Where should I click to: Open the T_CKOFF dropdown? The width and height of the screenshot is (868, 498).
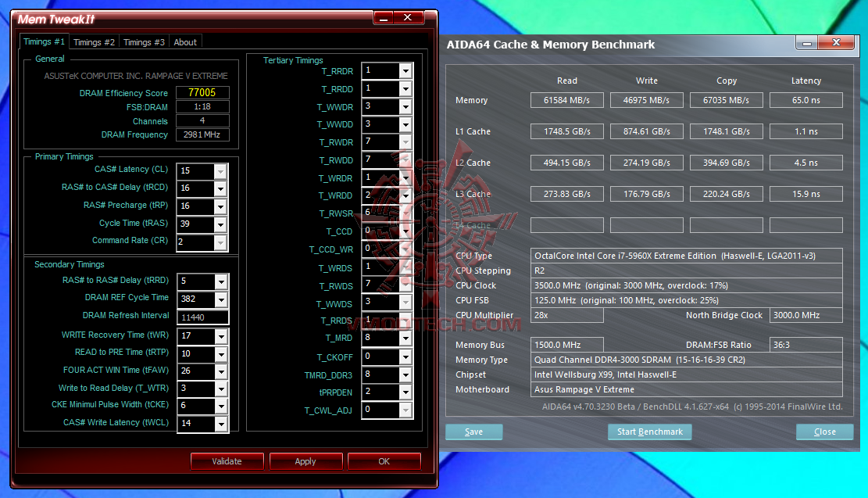point(405,356)
